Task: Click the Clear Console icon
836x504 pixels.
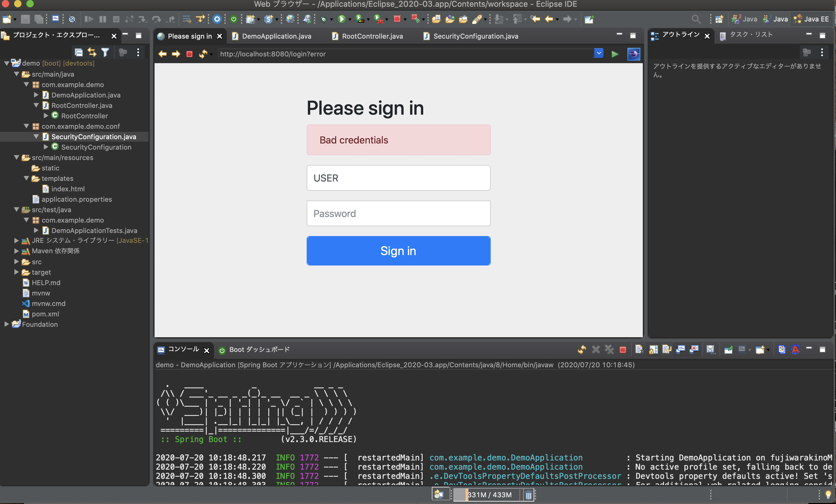Action: pos(639,350)
